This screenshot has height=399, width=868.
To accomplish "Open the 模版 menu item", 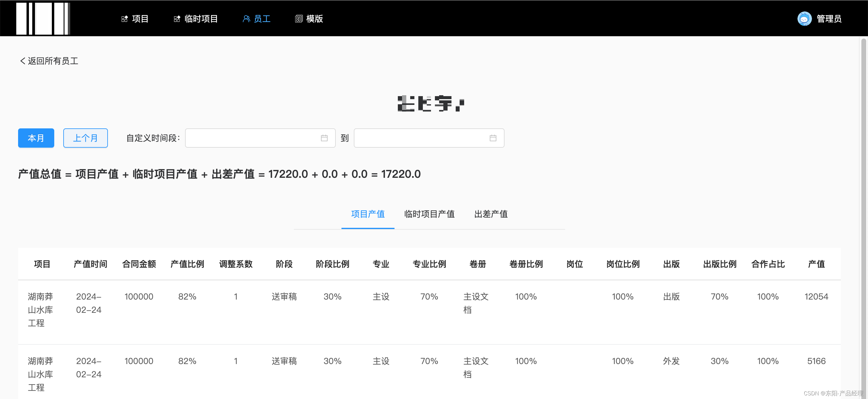I will coord(314,19).
